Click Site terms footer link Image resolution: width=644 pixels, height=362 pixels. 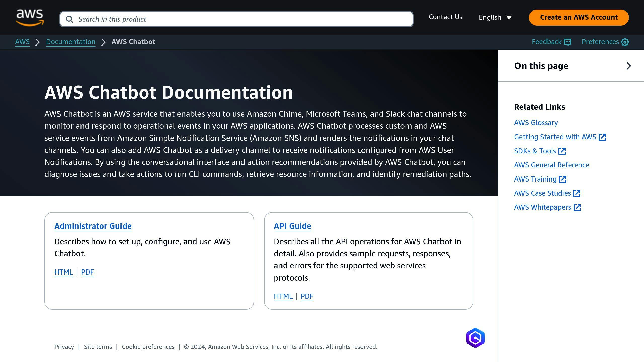click(98, 347)
